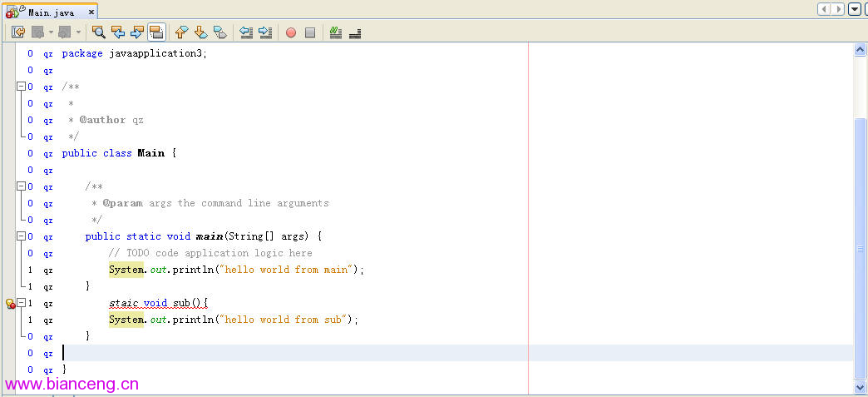Screen dimensions: 868x397
Task: Click the 'main' method name
Action: pos(210,236)
